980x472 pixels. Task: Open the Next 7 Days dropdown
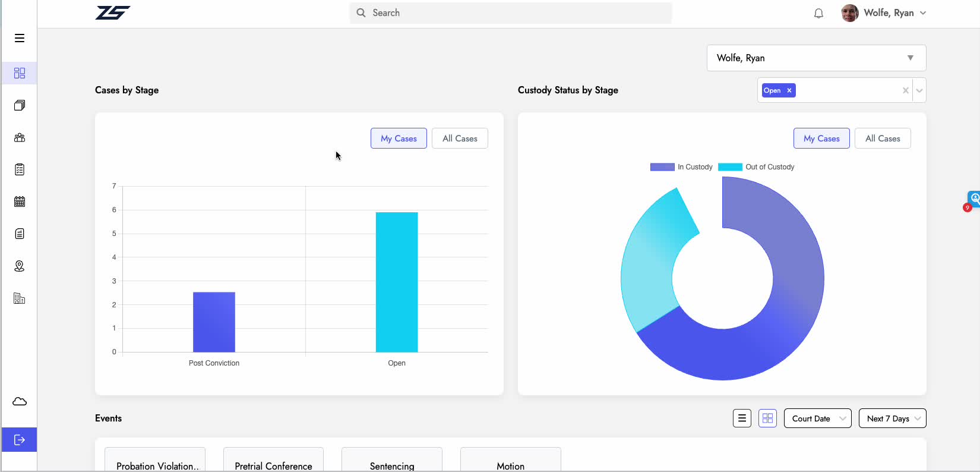(892, 418)
